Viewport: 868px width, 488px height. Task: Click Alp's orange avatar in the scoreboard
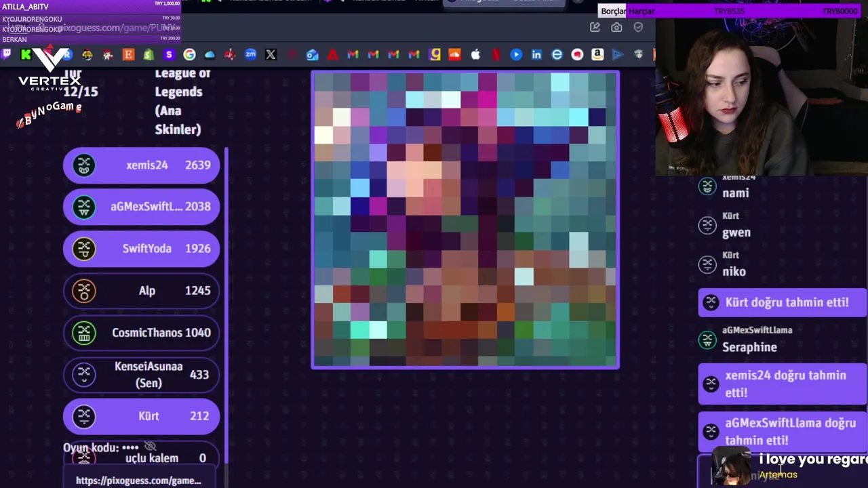(x=84, y=291)
